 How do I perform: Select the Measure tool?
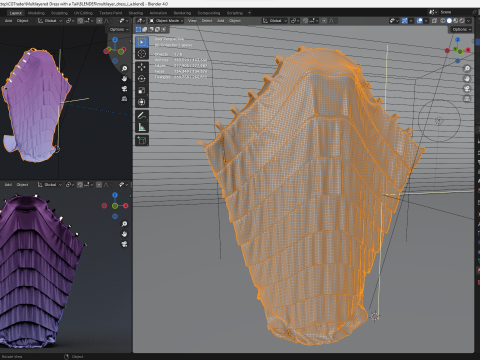tap(142, 127)
